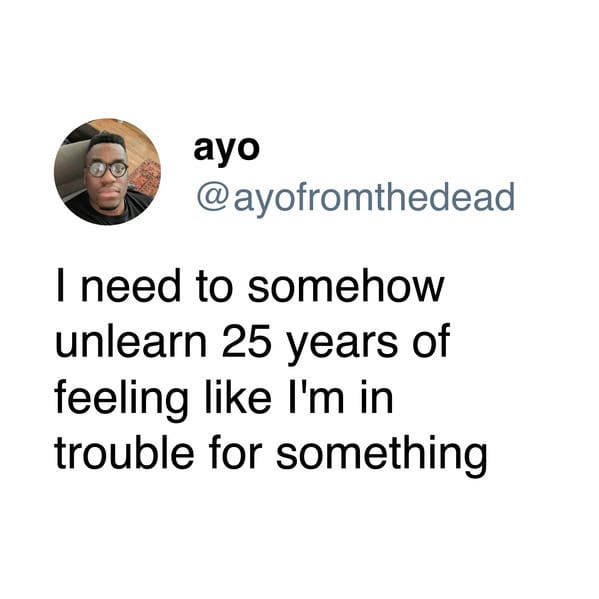Click the display name "ayo"
Screen dimensions: 599x599
[226, 149]
